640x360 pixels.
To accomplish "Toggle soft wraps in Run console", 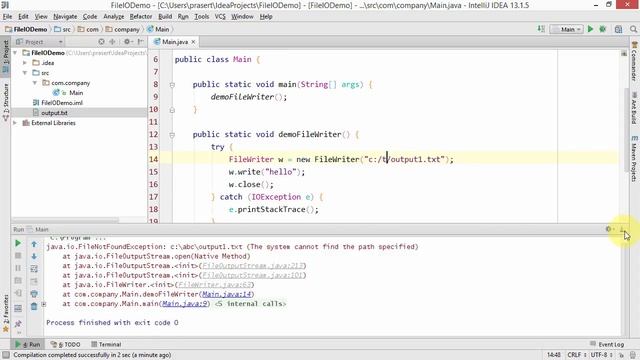I will click(x=34, y=269).
